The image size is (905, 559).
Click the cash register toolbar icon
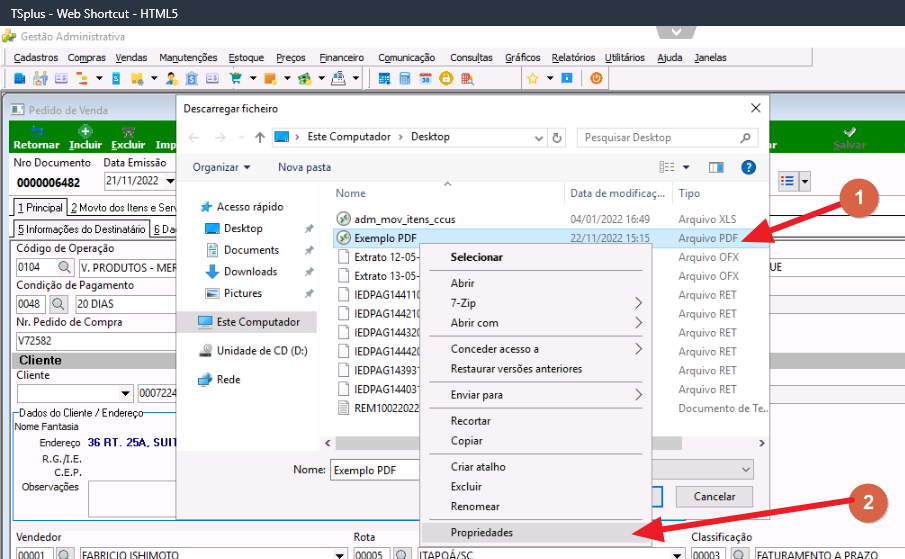(339, 78)
